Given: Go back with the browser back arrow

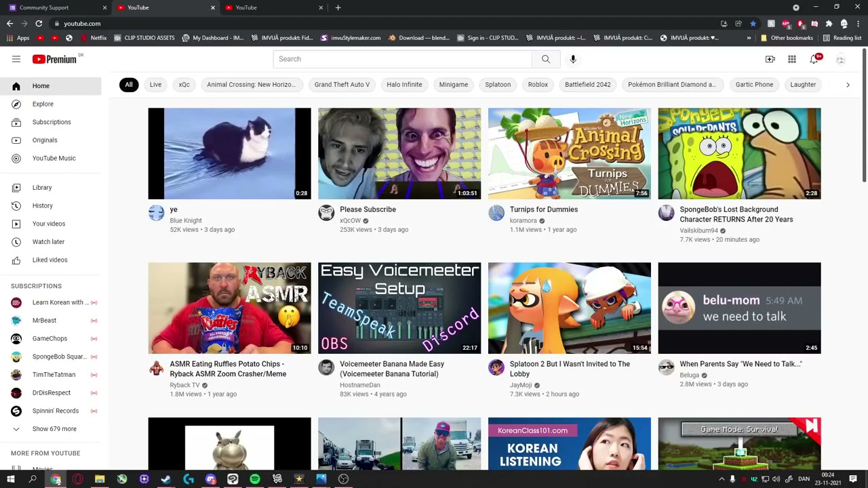Looking at the screenshot, I should pyautogui.click(x=9, y=24).
